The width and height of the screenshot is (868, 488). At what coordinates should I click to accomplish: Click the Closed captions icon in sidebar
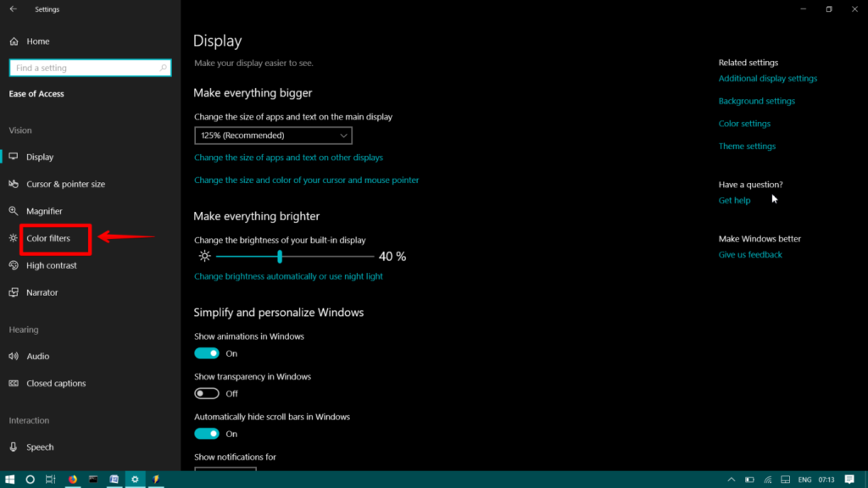coord(14,383)
